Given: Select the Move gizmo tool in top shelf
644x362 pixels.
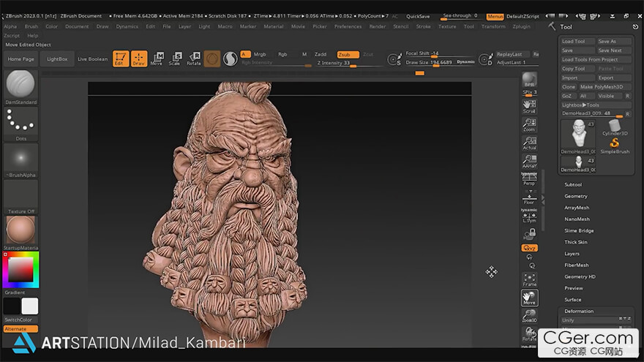Looking at the screenshot, I should pos(157,59).
